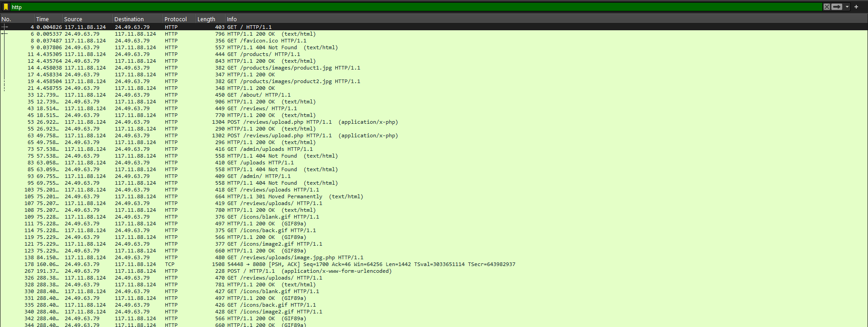Select packet 43 GET /reviews/
The height and width of the screenshot is (327, 868).
[x=434, y=108]
